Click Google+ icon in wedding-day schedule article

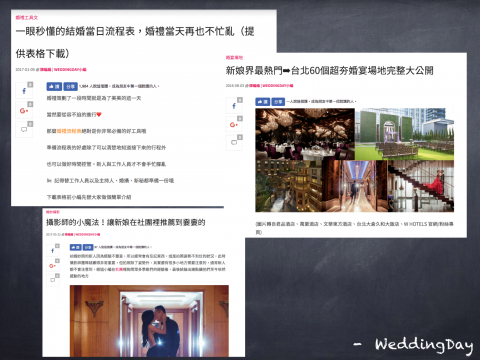[x=24, y=110]
